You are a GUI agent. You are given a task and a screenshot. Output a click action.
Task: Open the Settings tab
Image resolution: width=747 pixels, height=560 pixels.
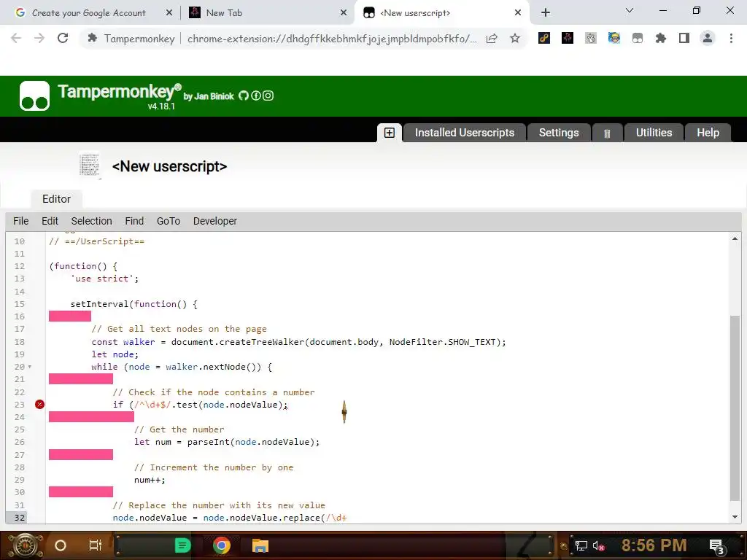559,133
